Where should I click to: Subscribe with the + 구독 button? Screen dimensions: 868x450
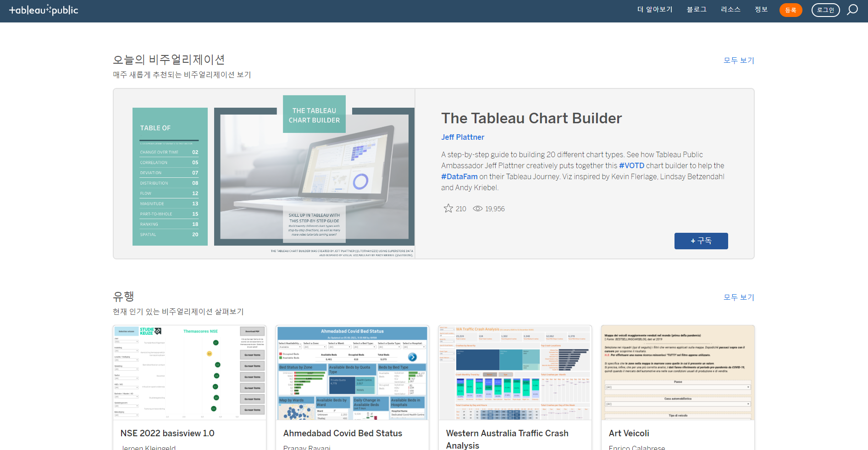(701, 241)
